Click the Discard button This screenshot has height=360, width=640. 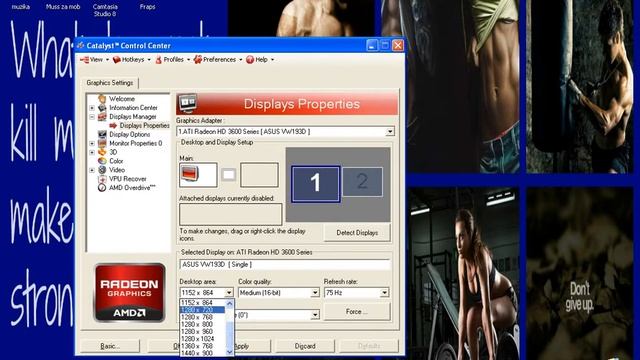coord(305,346)
